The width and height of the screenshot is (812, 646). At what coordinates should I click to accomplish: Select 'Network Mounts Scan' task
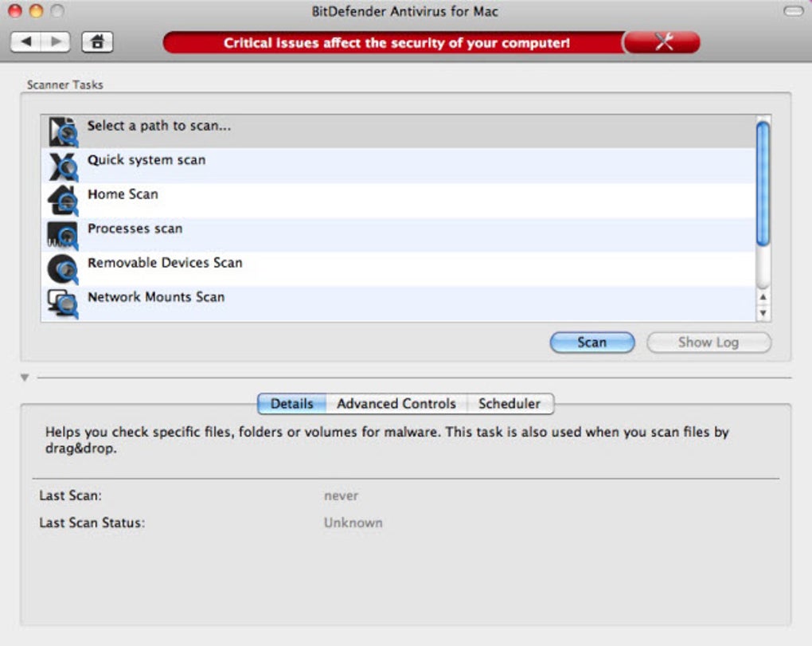click(398, 303)
